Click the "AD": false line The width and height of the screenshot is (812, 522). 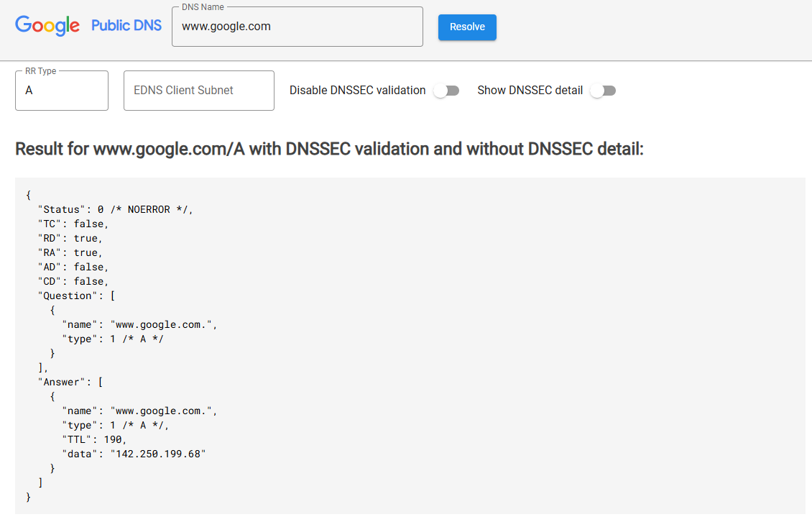point(73,267)
